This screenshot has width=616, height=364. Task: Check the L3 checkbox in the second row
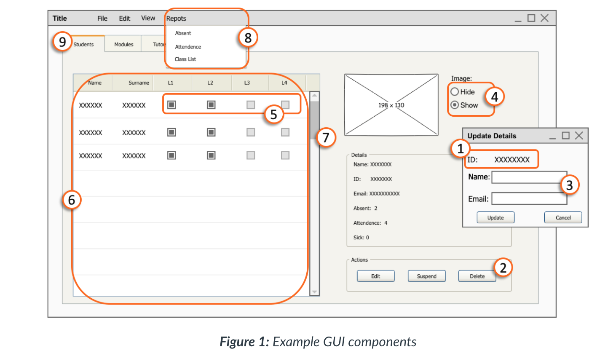coord(251,132)
